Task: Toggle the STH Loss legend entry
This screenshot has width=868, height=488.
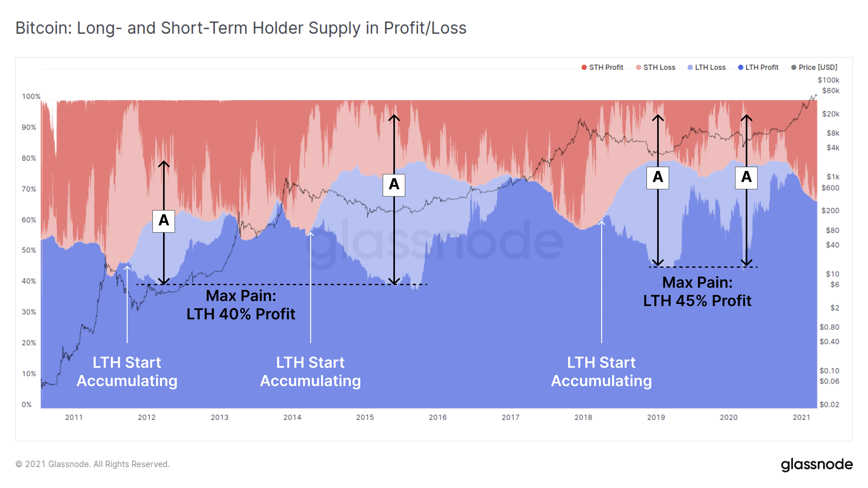Action: point(655,67)
